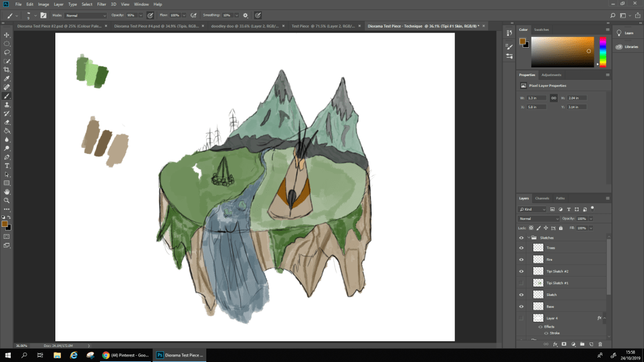Click the foreground color swatch in toolbar
644x362 pixels.
point(5,223)
